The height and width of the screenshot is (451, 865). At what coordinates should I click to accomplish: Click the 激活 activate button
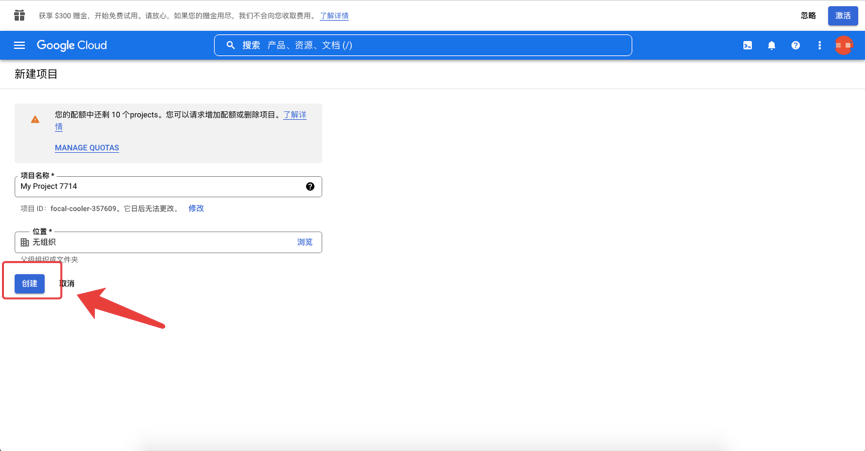[x=842, y=16]
